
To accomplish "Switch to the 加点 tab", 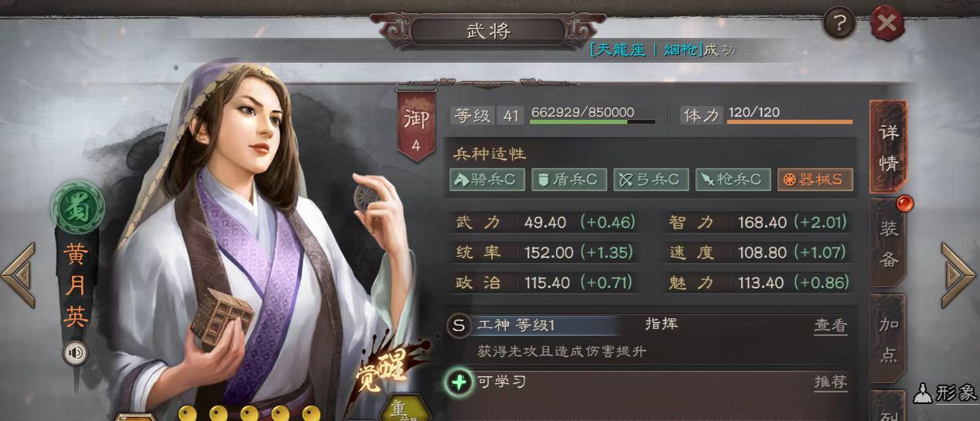I will pyautogui.click(x=889, y=339).
